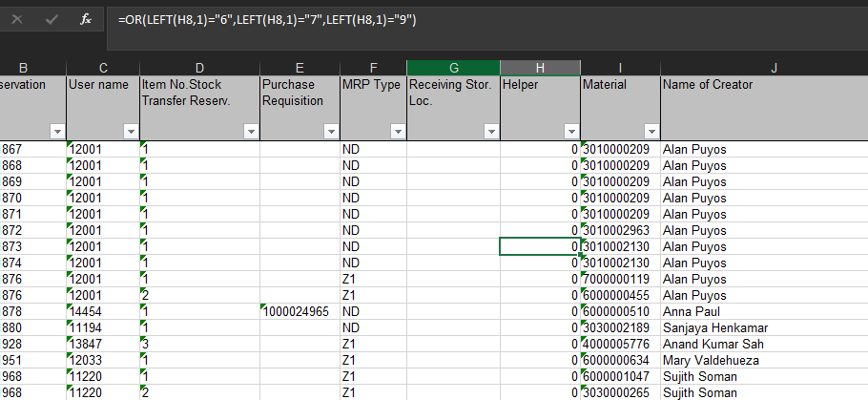Open the Insert Function fx icon
The height and width of the screenshot is (400, 868).
86,19
